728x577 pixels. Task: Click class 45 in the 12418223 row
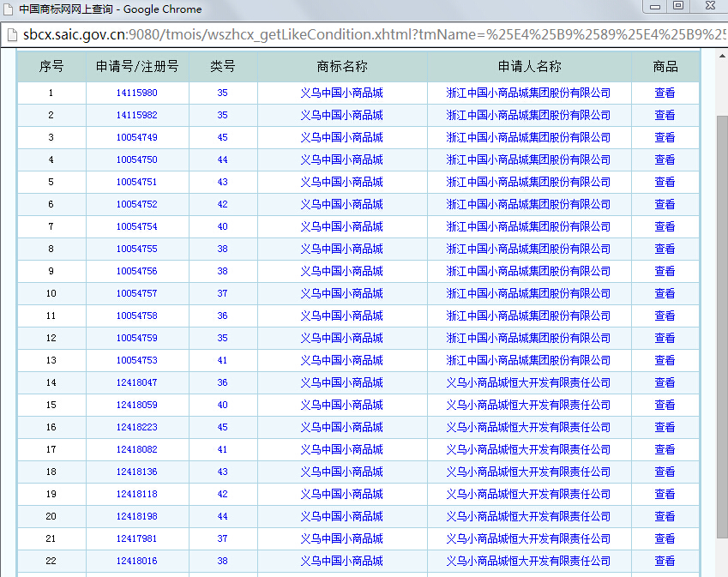point(222,427)
